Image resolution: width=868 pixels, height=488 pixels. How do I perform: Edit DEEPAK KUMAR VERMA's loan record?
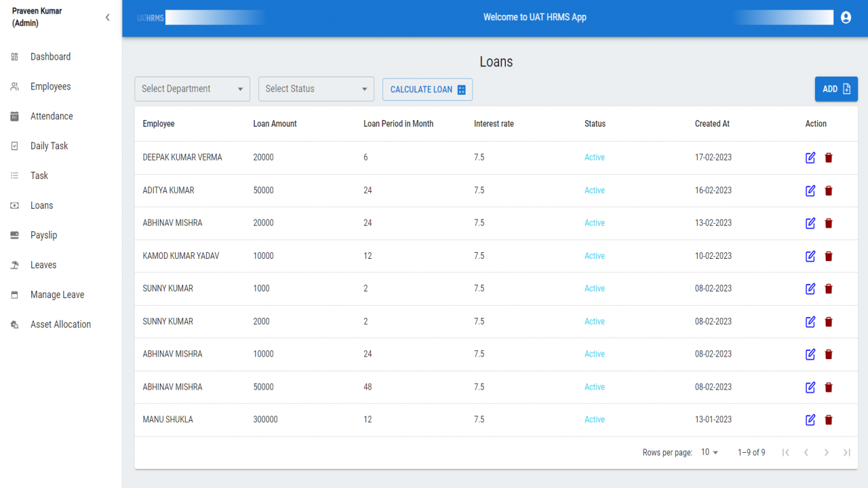(x=810, y=158)
